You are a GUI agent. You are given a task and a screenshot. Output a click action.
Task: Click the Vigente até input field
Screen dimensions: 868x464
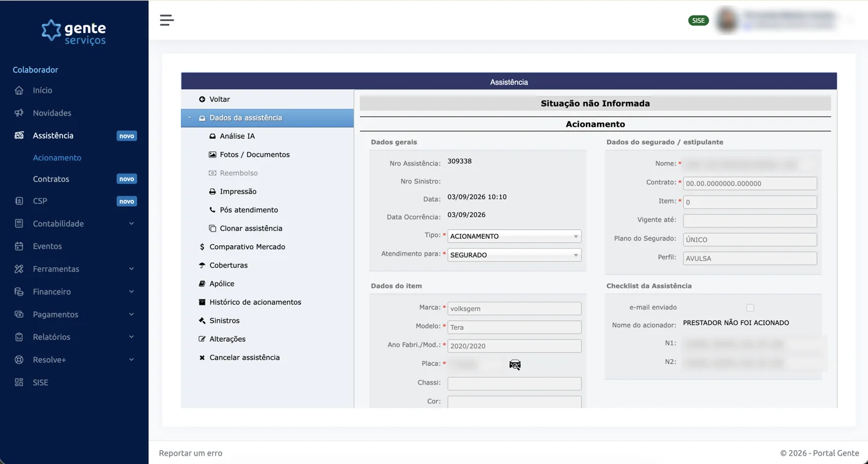749,221
